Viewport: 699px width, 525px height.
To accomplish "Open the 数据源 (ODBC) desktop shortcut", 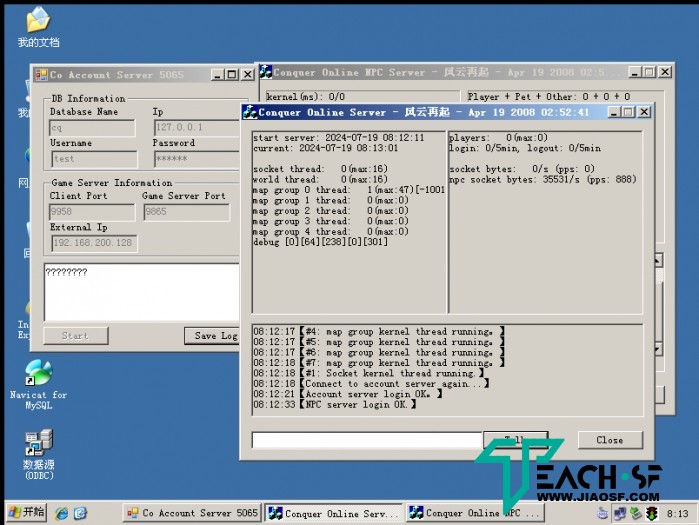I will [x=39, y=455].
